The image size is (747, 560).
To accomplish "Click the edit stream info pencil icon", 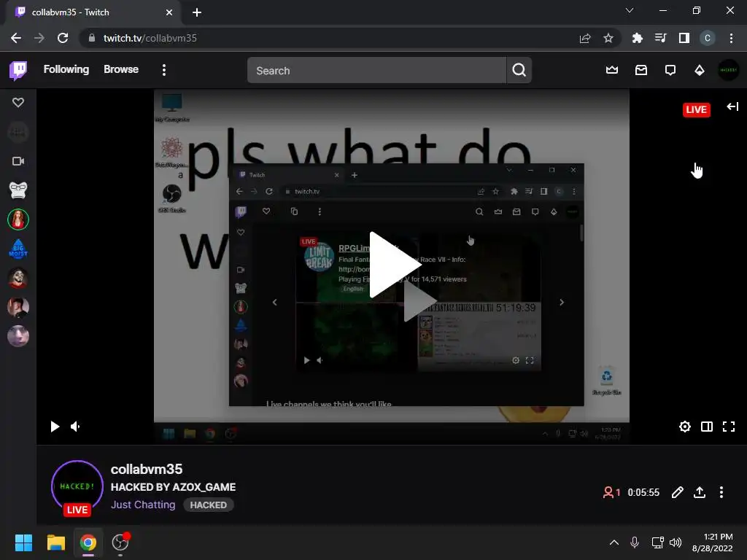I will (x=677, y=492).
